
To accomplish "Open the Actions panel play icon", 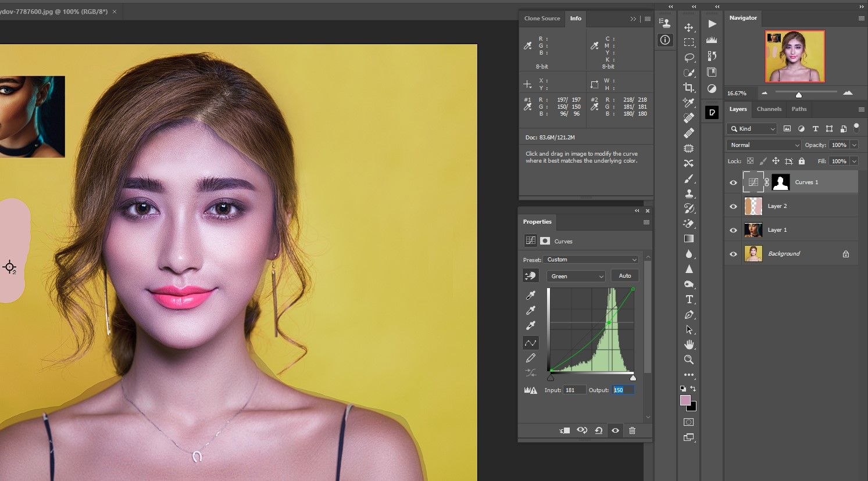I will [712, 24].
